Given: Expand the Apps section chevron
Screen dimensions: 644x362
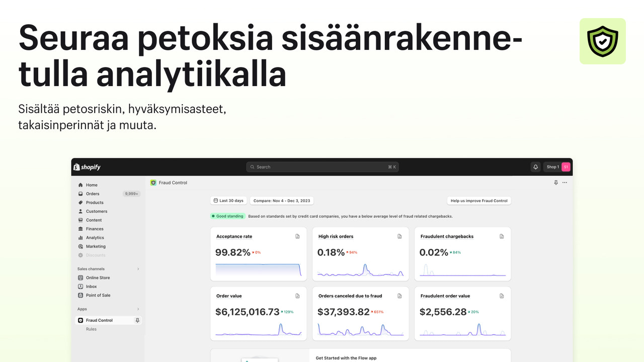Looking at the screenshot, I should pyautogui.click(x=138, y=309).
